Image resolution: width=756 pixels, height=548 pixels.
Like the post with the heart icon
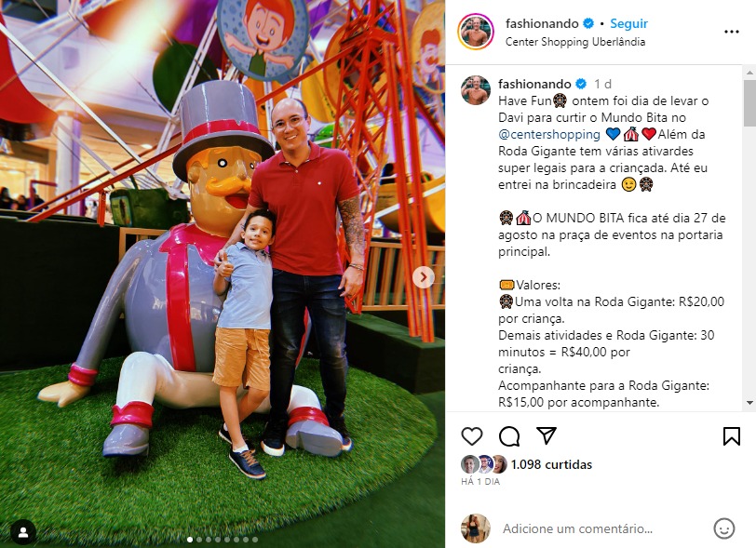pyautogui.click(x=471, y=436)
